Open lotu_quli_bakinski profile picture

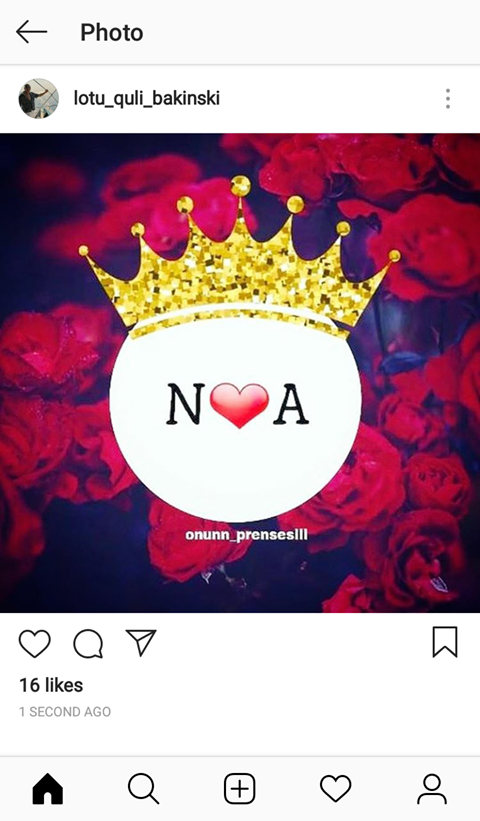39,98
